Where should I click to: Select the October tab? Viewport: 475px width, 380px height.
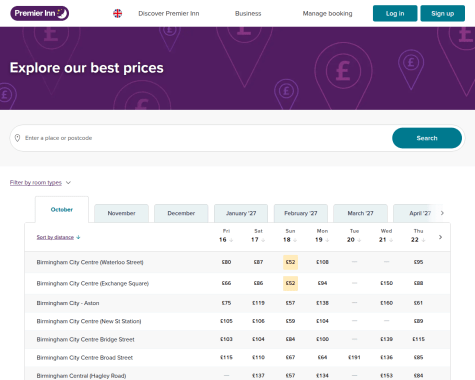pyautogui.click(x=62, y=210)
